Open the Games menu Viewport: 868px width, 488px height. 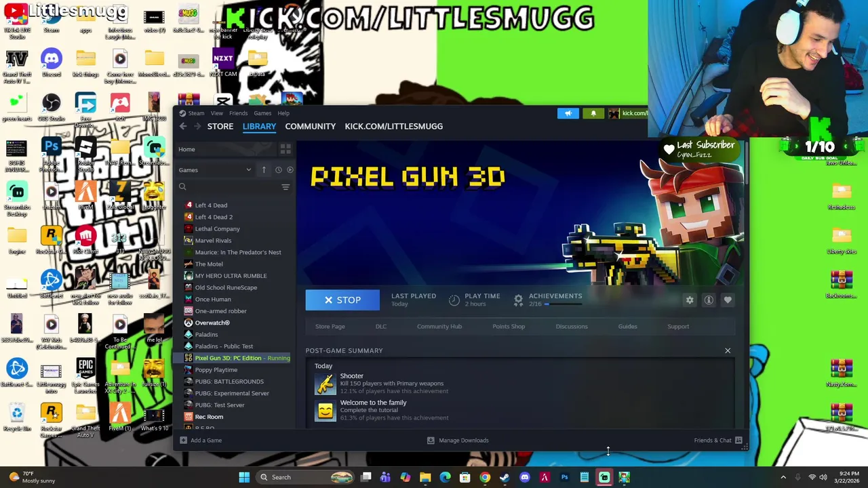[x=262, y=113]
